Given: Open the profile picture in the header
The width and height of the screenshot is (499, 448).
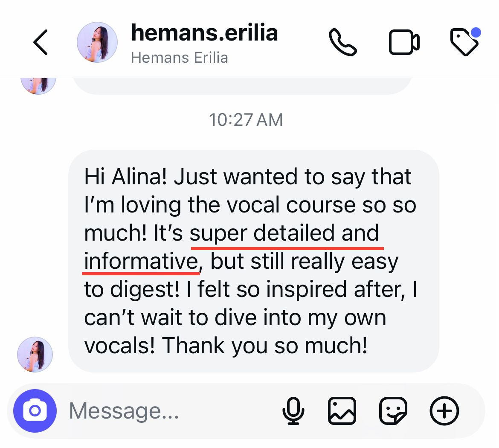Looking at the screenshot, I should tap(97, 42).
